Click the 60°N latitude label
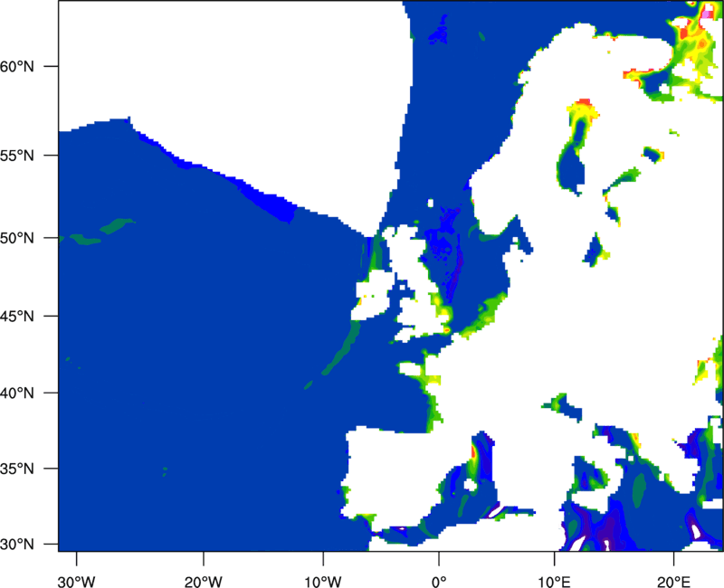Image resolution: width=724 pixels, height=588 pixels. click(x=17, y=67)
